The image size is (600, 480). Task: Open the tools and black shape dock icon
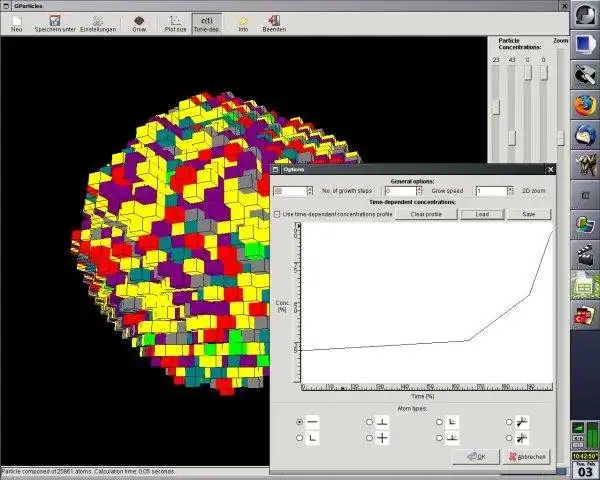[585, 75]
